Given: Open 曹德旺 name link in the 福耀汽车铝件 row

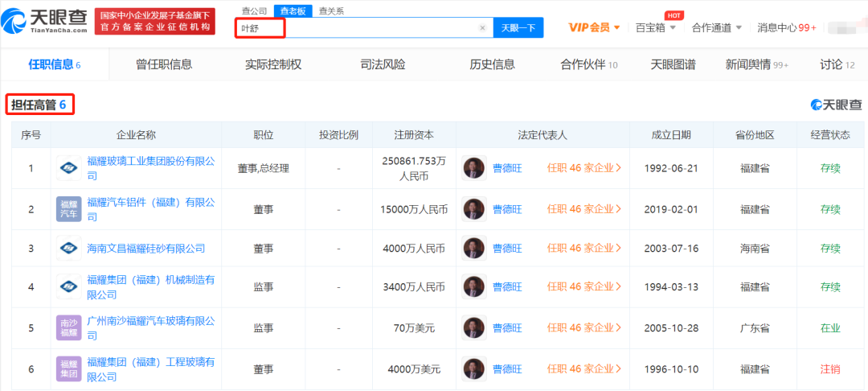Looking at the screenshot, I should point(508,209).
